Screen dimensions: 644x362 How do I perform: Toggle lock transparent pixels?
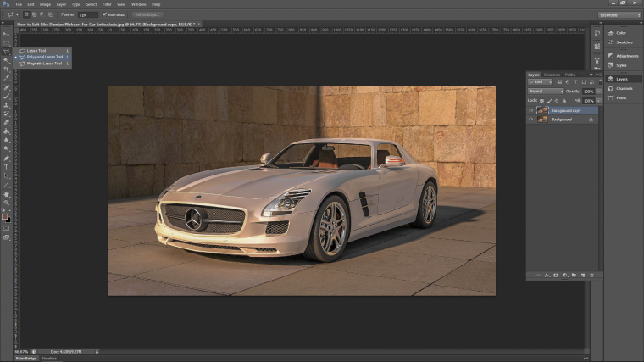[541, 101]
